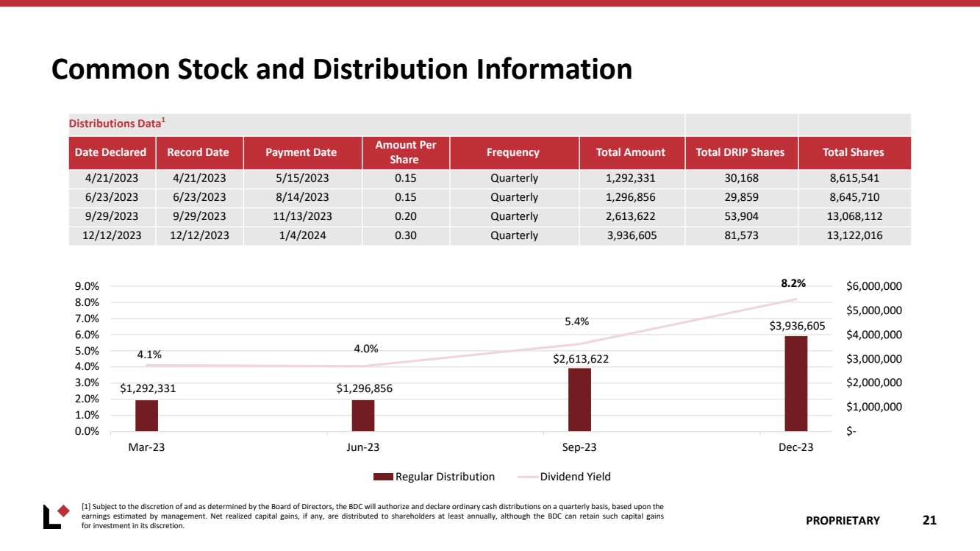Click the 0.30 amount per share cell

point(404,236)
